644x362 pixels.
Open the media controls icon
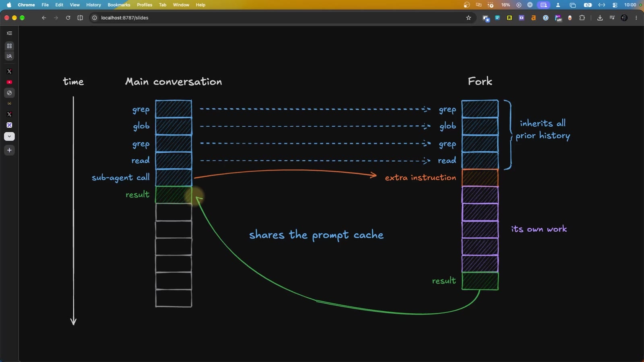coord(612,18)
